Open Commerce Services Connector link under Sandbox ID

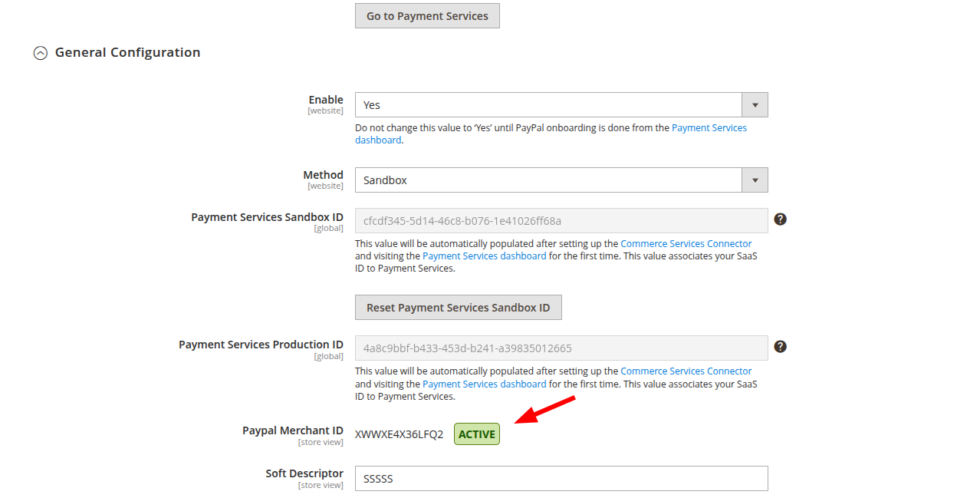point(686,243)
